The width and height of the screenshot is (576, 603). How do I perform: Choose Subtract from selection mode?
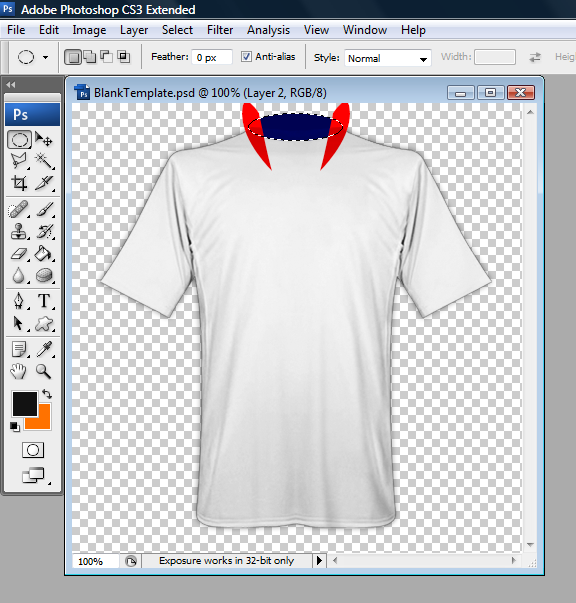(107, 57)
